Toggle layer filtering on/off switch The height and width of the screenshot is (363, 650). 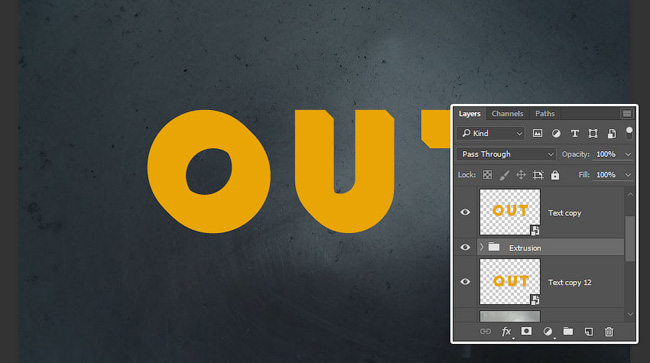tap(629, 133)
